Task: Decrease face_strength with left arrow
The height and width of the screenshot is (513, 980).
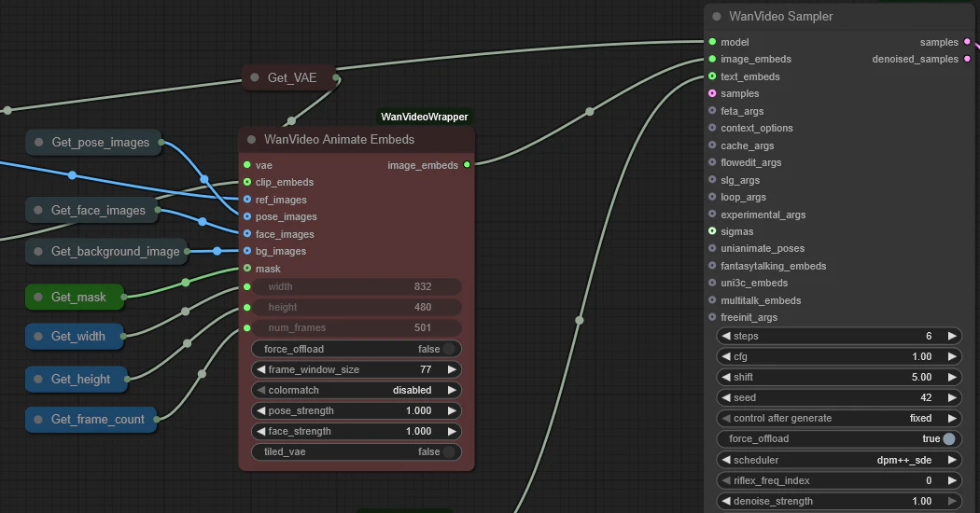Action: pos(261,431)
